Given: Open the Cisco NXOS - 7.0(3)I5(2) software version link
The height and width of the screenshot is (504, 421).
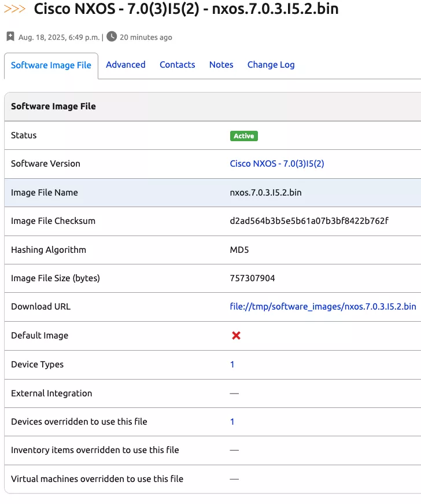Looking at the screenshot, I should 277,164.
